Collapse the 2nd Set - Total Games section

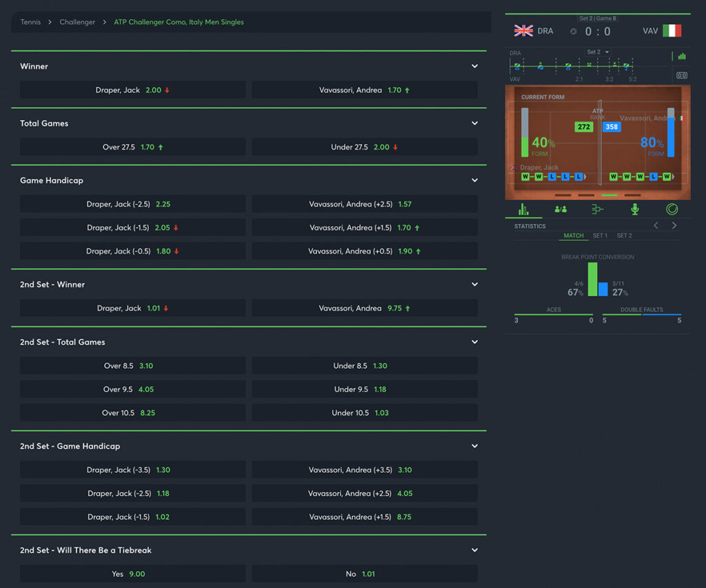pyautogui.click(x=474, y=342)
